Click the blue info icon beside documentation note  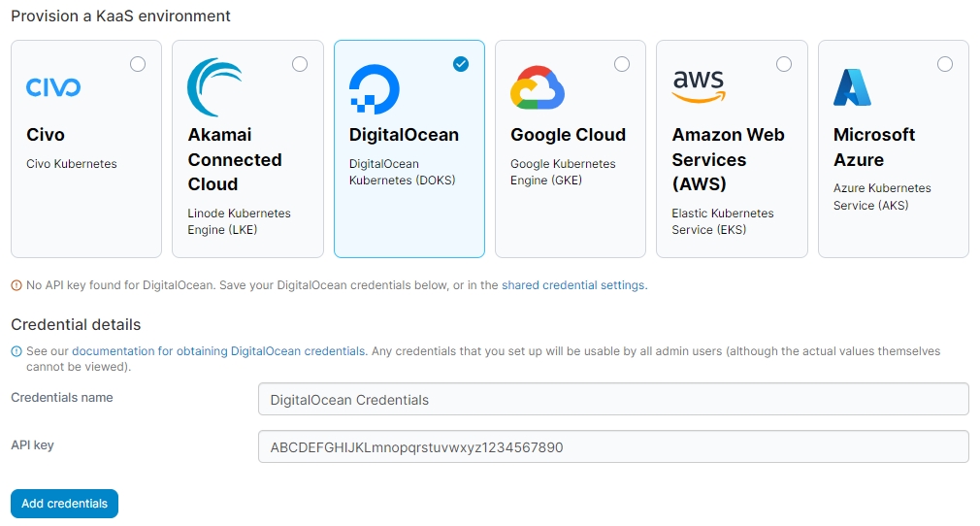[x=16, y=351]
